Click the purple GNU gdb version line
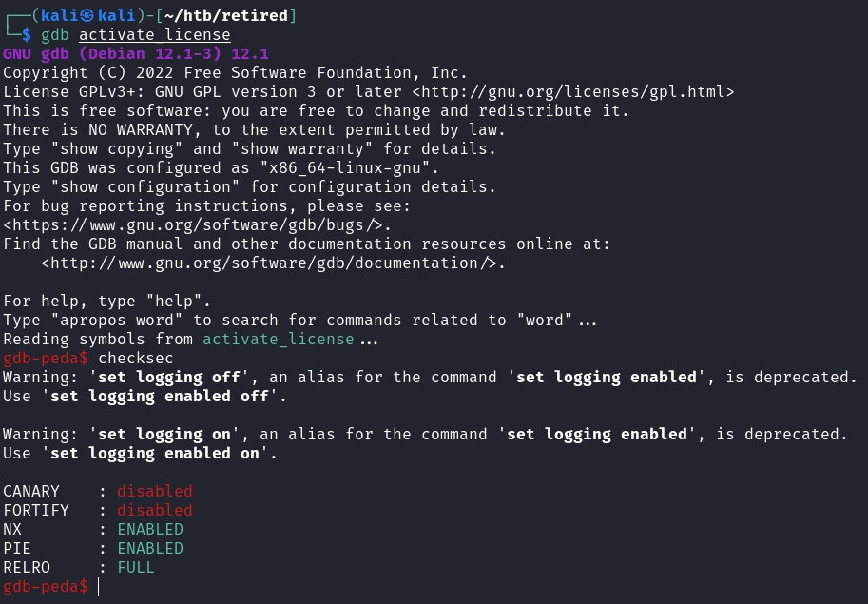This screenshot has width=868, height=604. 136,54
